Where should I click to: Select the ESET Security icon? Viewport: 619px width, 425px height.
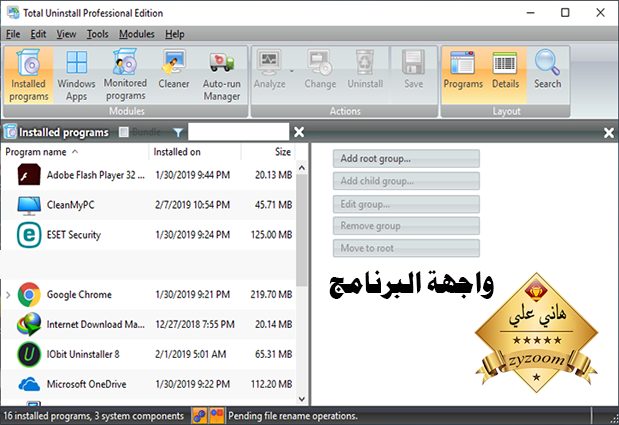(29, 235)
